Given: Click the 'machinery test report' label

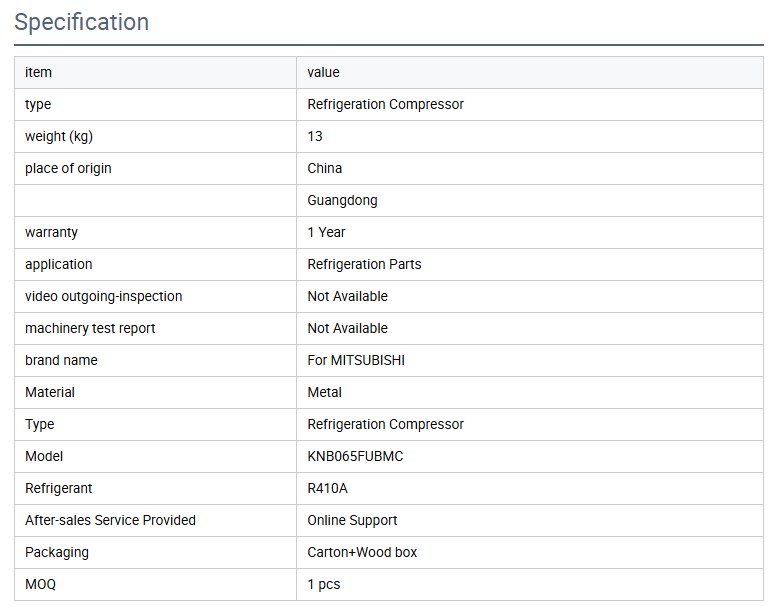Looking at the screenshot, I should (x=90, y=328).
